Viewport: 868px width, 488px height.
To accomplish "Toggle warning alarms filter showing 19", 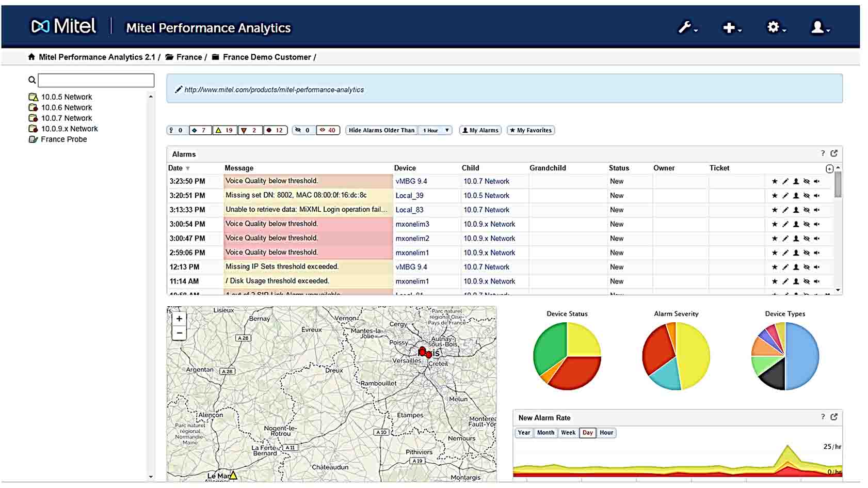I will [x=225, y=130].
